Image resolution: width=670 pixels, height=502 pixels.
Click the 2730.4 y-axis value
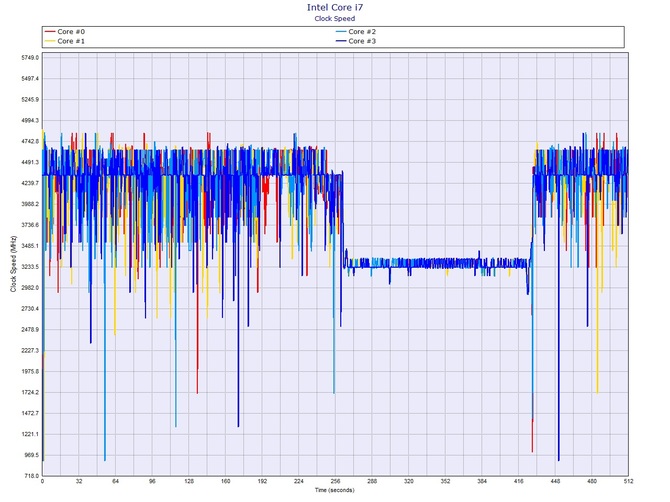click(x=30, y=309)
